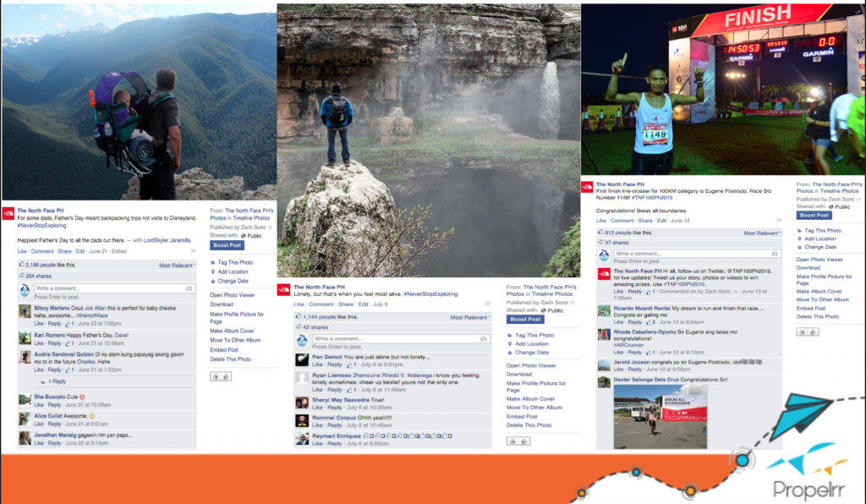Select Embed Post on finish line post
866x504 pixels.
tap(811, 308)
